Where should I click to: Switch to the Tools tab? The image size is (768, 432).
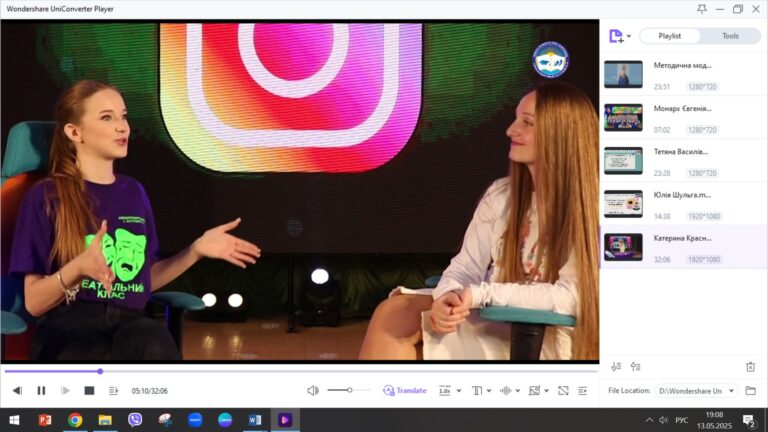click(730, 36)
